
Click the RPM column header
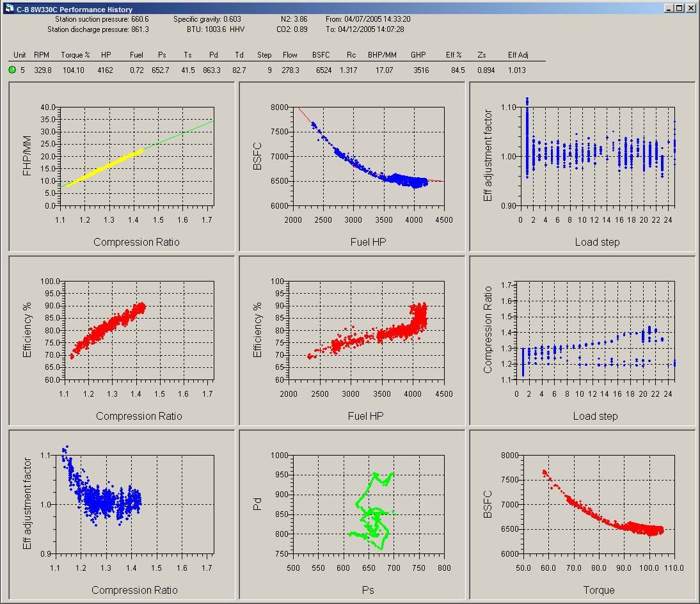(41, 55)
